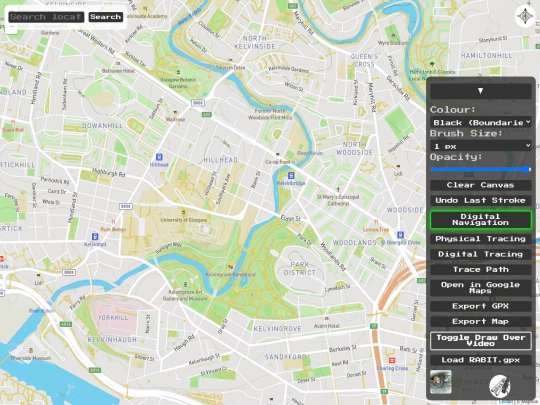Screen dimensions: 540x405
Task: Click the HAMILTONHILL district label
Action: point(487,55)
